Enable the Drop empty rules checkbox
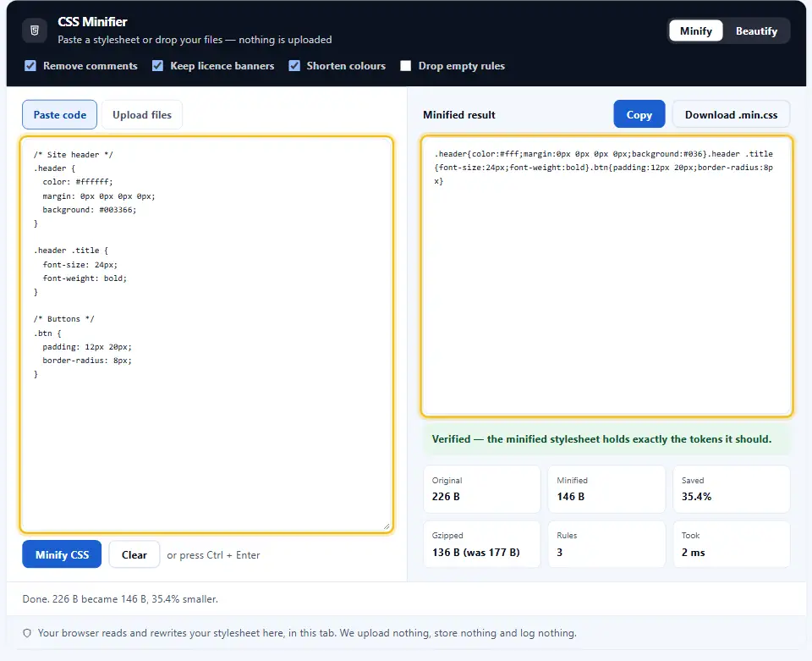Image resolution: width=812 pixels, height=661 pixels. tap(405, 66)
